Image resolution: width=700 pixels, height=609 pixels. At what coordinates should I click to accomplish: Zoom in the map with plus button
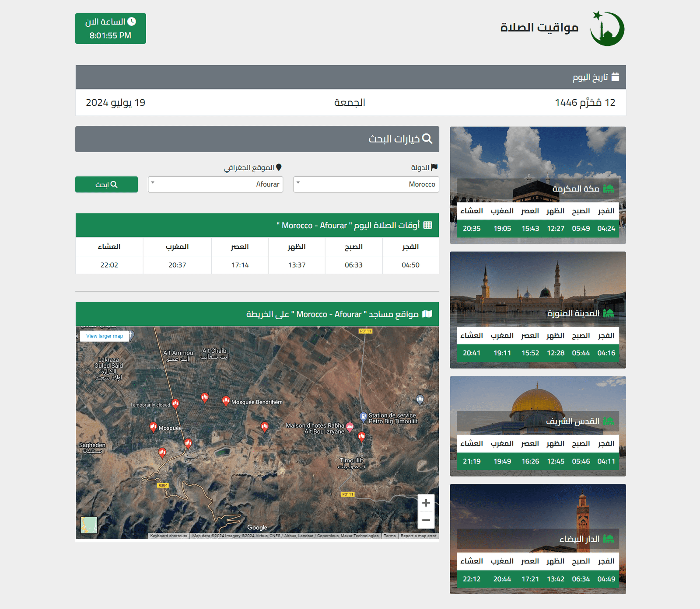pos(426,503)
